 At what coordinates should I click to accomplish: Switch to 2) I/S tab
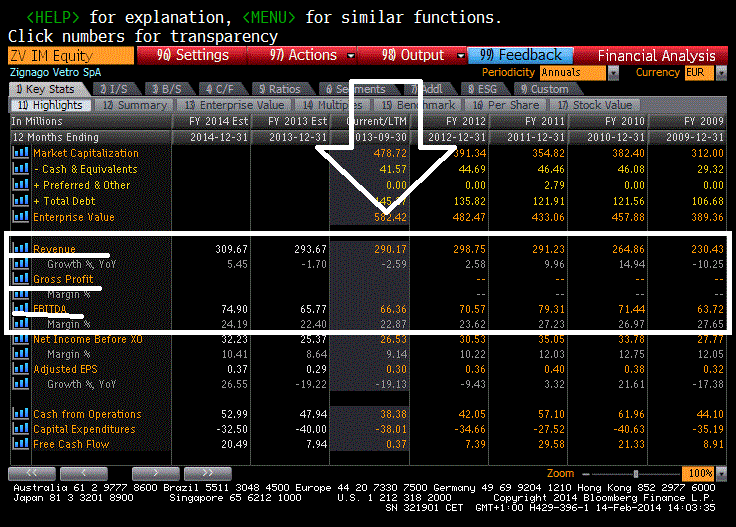[x=114, y=89]
